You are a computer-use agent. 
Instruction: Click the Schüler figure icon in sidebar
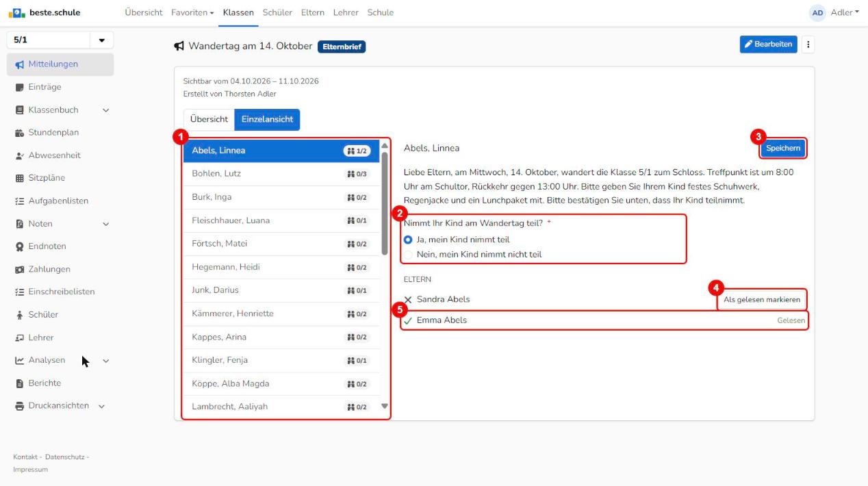click(19, 315)
